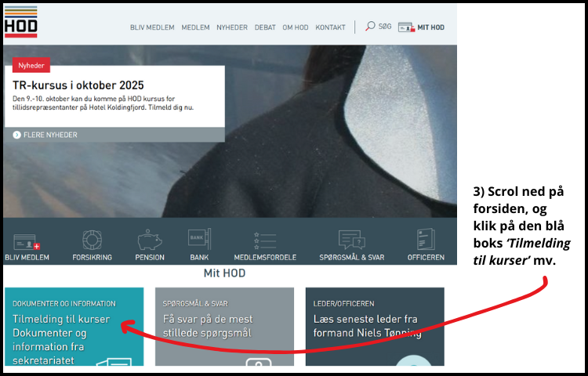Screen dimensions: 588x376
Task: Open the TR-kursus i oktober 2025 headline
Action: [x=78, y=85]
